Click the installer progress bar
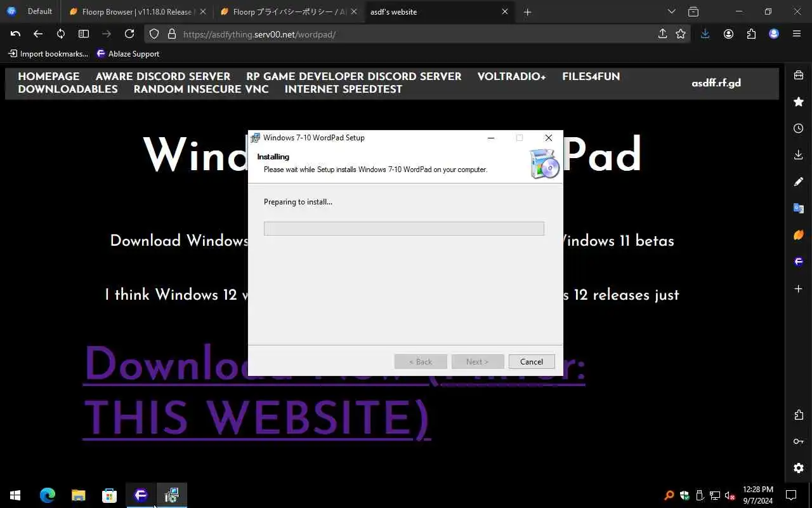 coord(404,229)
